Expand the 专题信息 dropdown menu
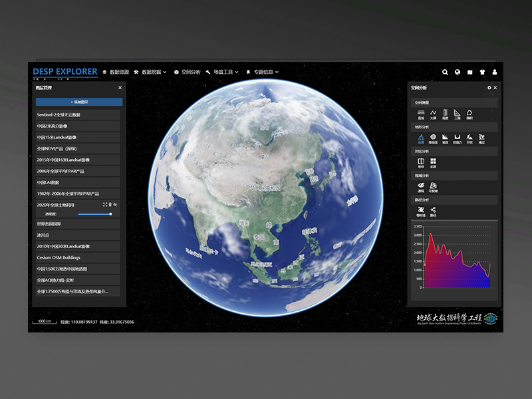Viewport: 532px width, 399px height. click(x=262, y=72)
